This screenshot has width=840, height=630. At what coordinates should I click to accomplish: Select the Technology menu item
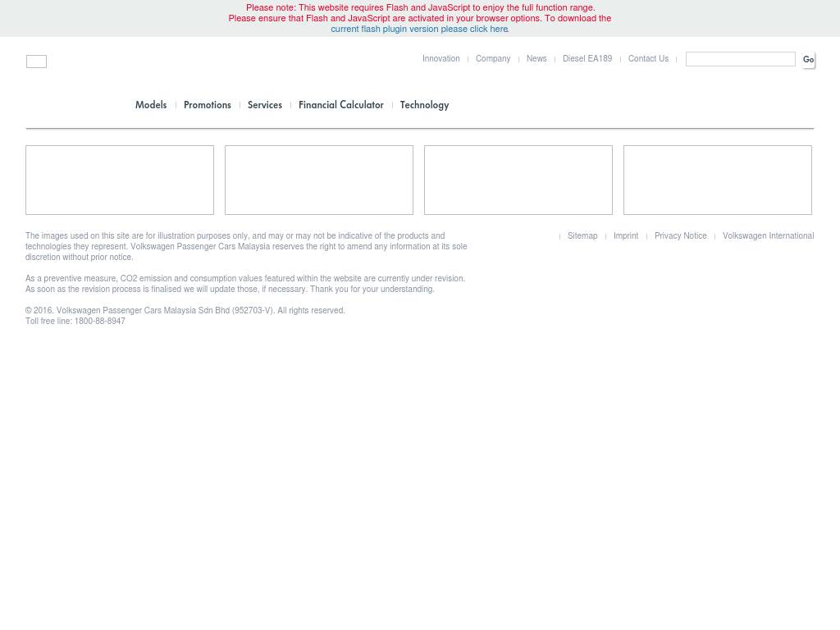(x=424, y=105)
